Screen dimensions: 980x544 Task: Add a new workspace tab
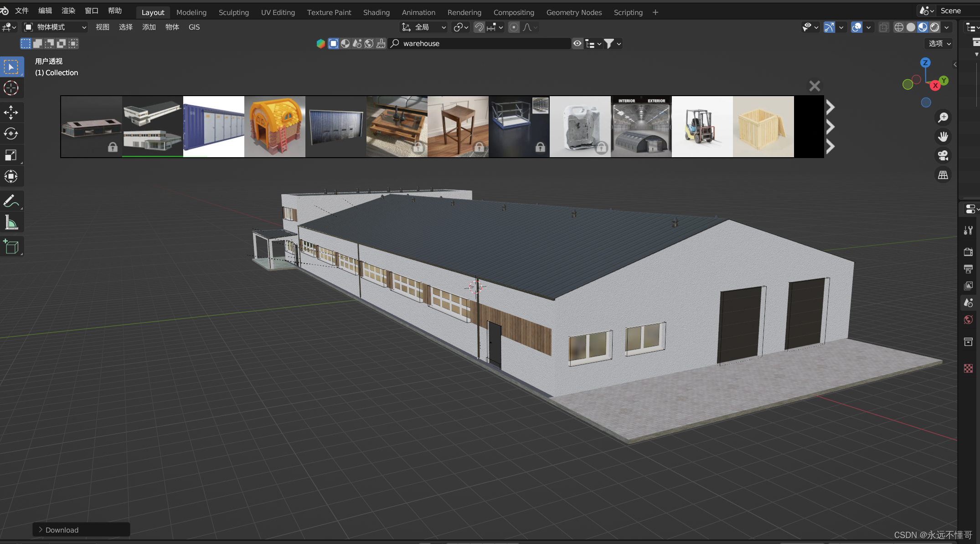click(655, 12)
